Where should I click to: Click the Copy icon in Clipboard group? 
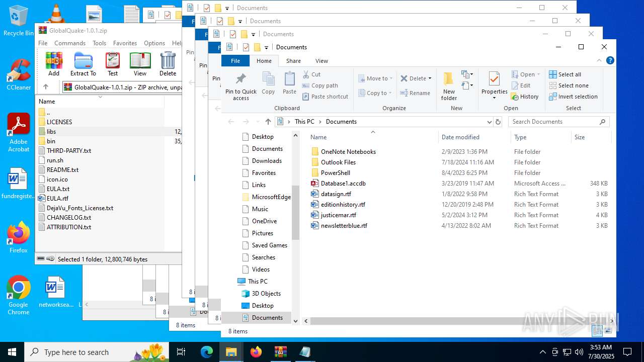coord(268,83)
